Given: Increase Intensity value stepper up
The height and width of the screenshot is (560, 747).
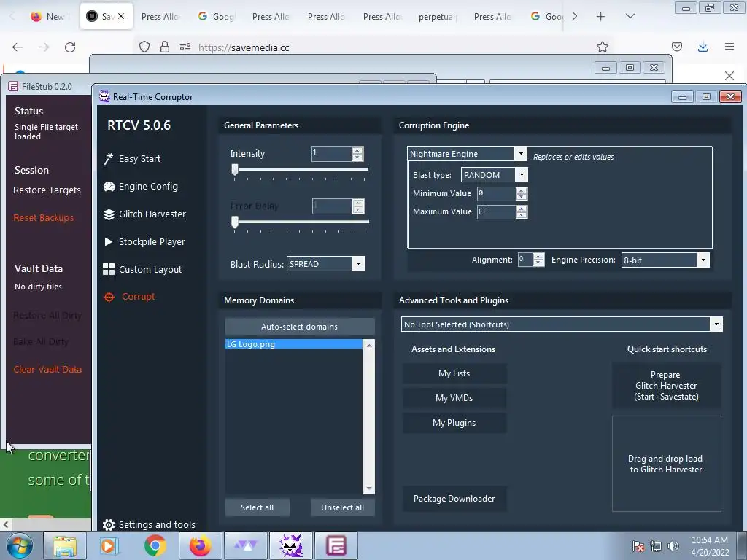Looking at the screenshot, I should click(357, 150).
